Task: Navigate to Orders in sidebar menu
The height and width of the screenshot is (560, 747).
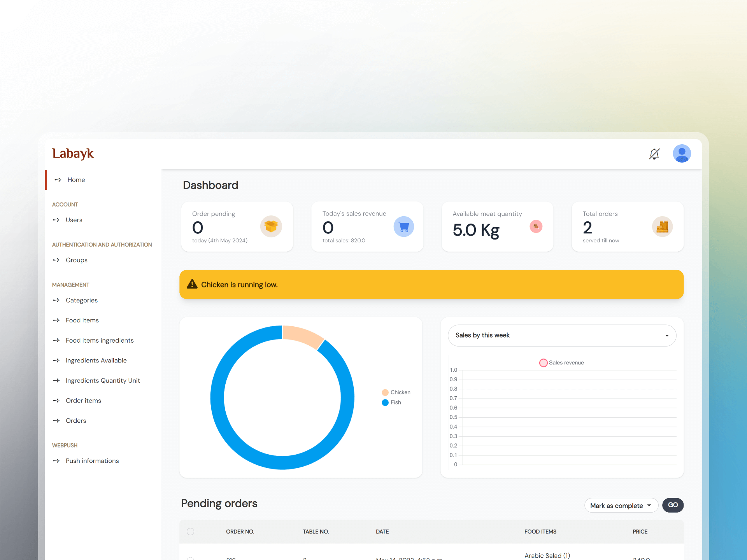Action: coord(77,420)
